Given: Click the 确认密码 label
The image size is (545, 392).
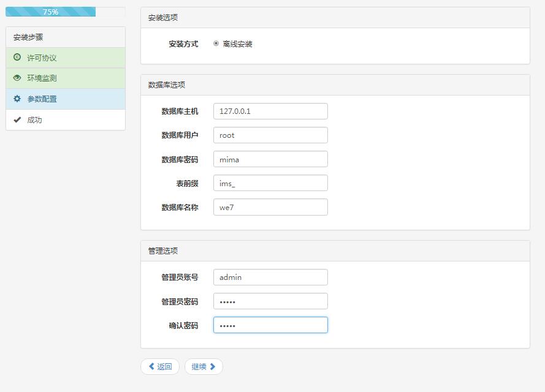Looking at the screenshot, I should [183, 325].
